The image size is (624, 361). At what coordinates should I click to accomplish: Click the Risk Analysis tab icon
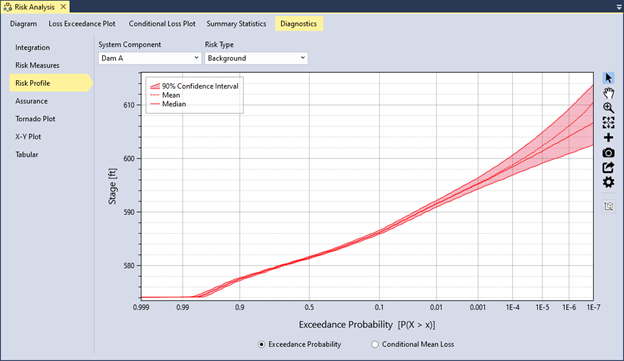8,7
